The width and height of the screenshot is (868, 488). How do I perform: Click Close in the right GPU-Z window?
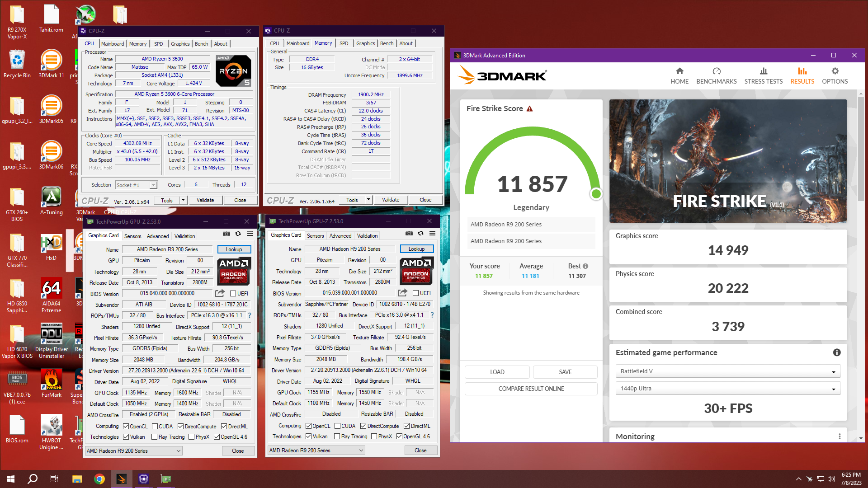click(420, 450)
